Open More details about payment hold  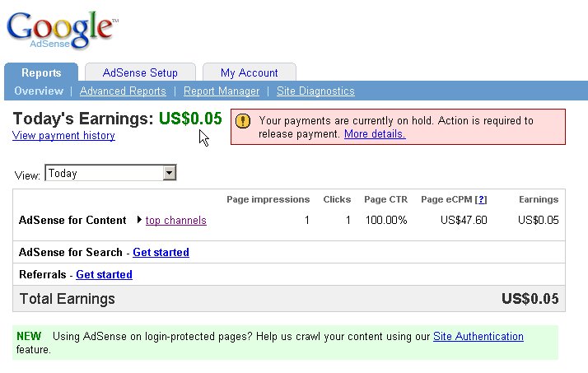(375, 133)
